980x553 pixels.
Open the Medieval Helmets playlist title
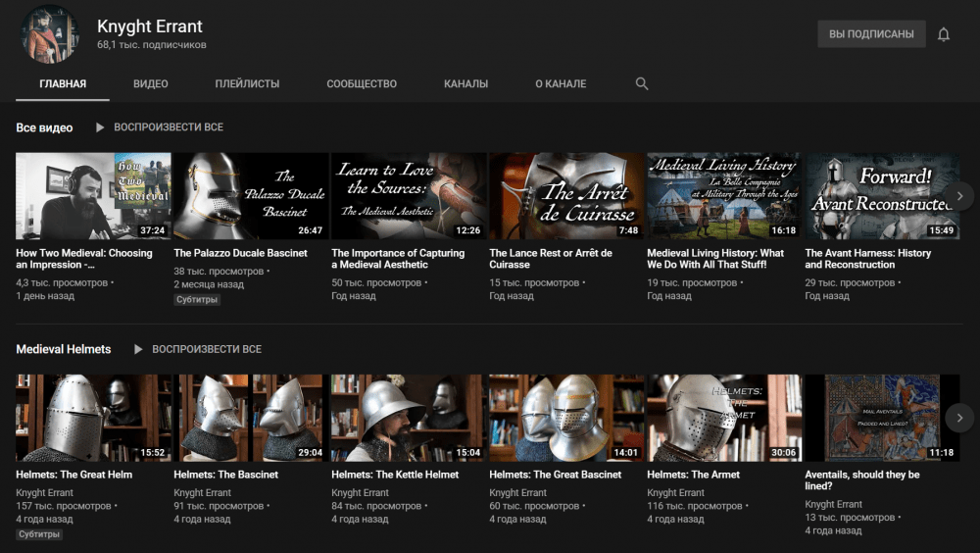coord(64,349)
